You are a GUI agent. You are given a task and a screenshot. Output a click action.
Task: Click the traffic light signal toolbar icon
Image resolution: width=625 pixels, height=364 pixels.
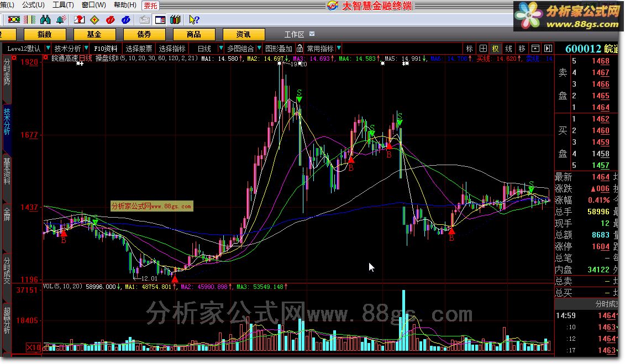(x=14, y=19)
